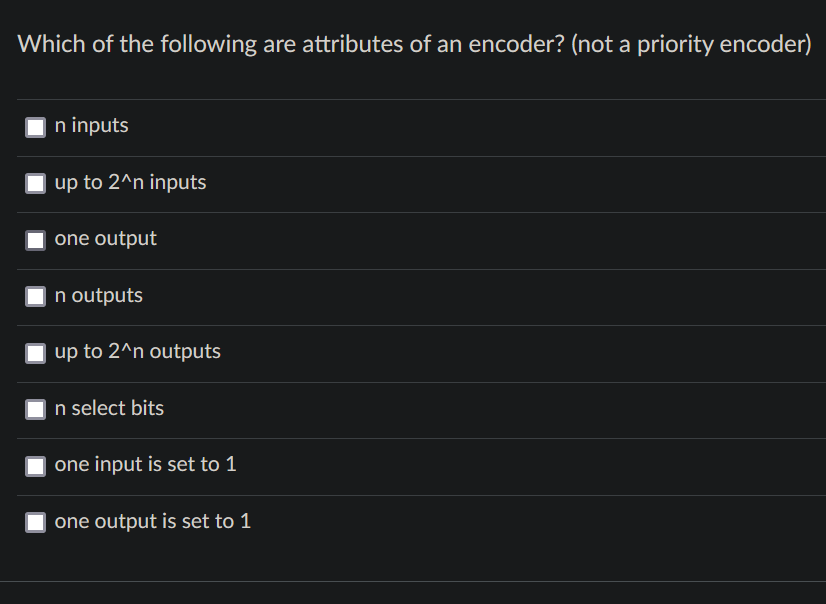This screenshot has height=604, width=826.
Task: Click the encoder question title text
Action: [413, 44]
